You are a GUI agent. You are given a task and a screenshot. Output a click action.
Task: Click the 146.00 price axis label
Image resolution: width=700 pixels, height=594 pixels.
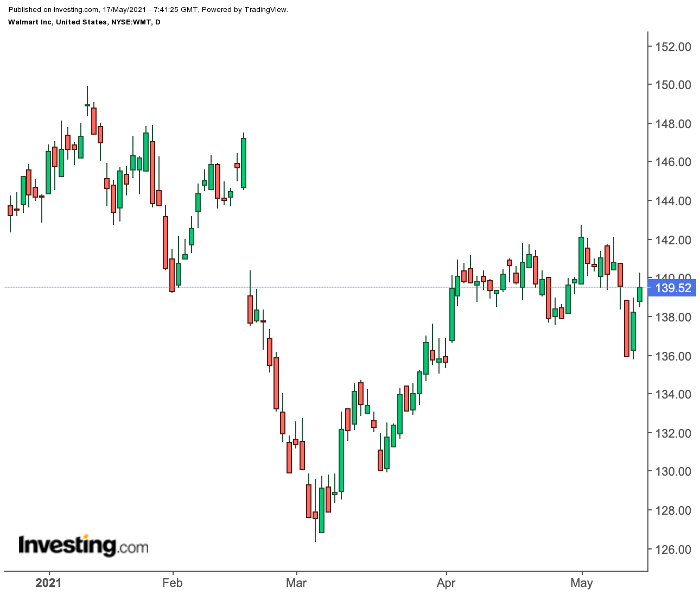[x=673, y=162]
